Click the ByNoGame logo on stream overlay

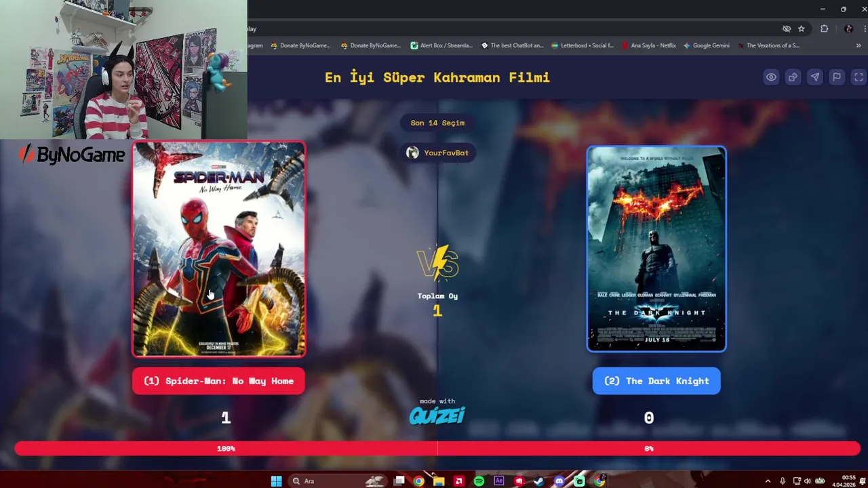tap(72, 155)
